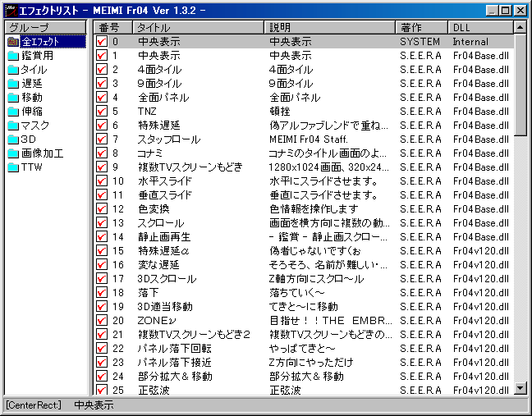Click the 伸縮 folder icon
532x416 pixels.
pyautogui.click(x=13, y=112)
